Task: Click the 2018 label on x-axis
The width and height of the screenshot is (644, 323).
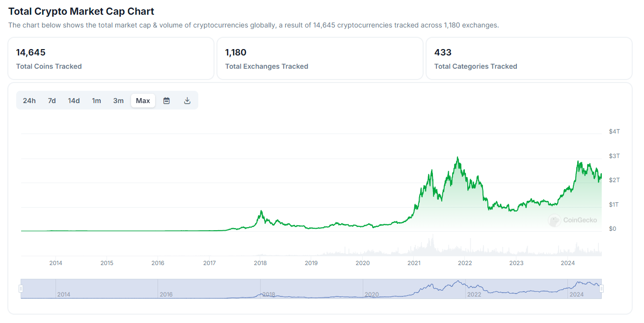Action: tap(260, 263)
